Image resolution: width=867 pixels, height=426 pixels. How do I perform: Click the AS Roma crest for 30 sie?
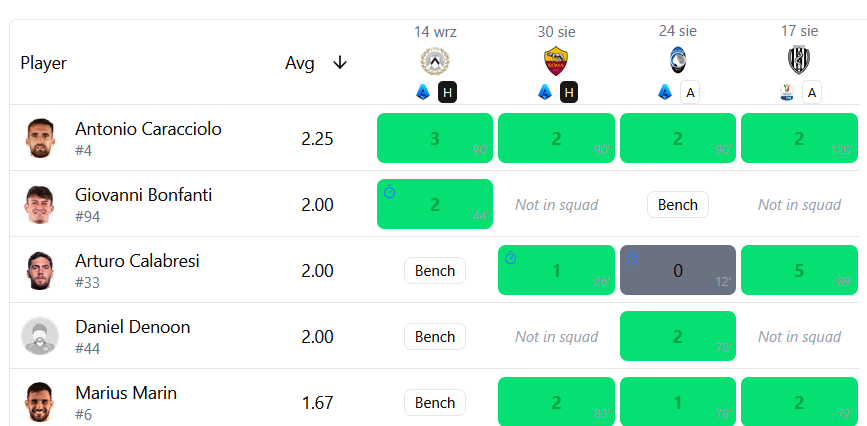pyautogui.click(x=556, y=61)
